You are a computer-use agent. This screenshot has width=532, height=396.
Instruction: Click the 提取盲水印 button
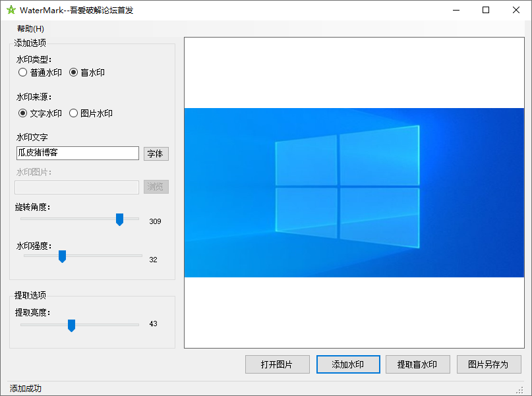click(x=418, y=364)
